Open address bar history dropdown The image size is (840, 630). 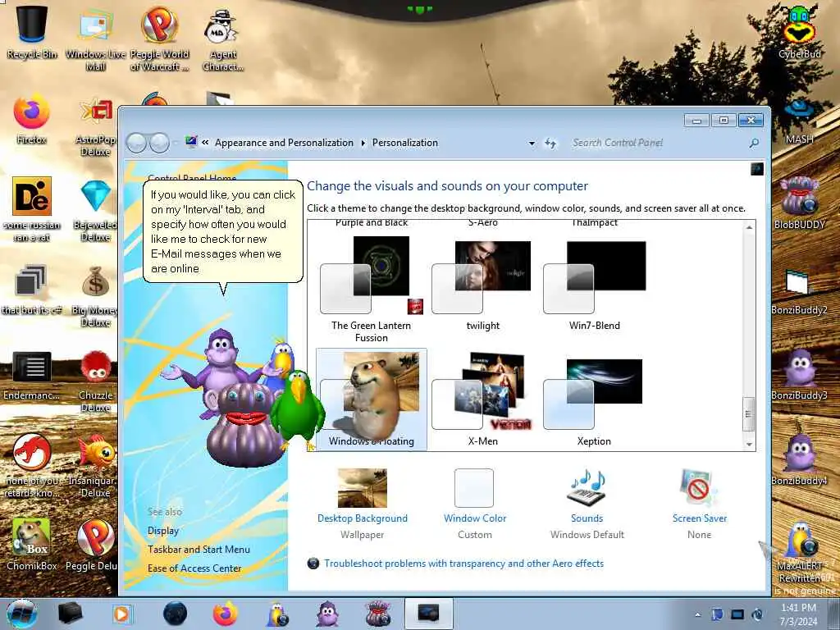click(x=532, y=143)
